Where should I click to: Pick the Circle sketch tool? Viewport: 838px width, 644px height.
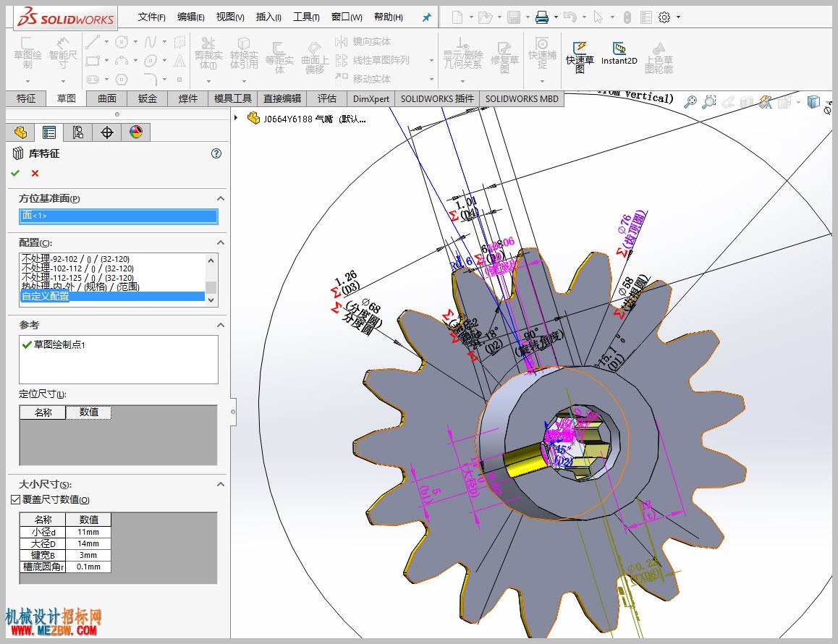(122, 42)
